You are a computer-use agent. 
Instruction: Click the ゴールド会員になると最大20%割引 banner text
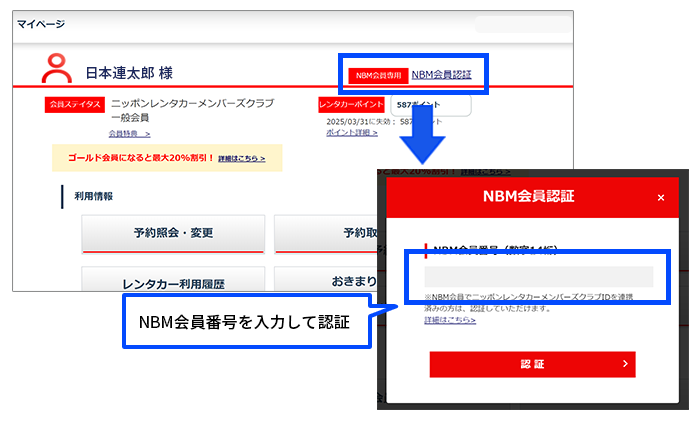click(141, 158)
